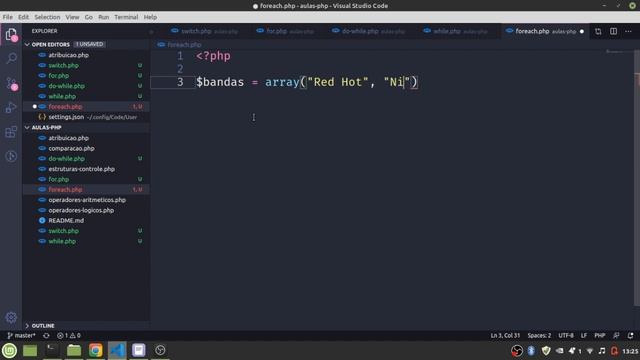Change end of line sequence LF
Screen dimensions: 640x360
584,336
